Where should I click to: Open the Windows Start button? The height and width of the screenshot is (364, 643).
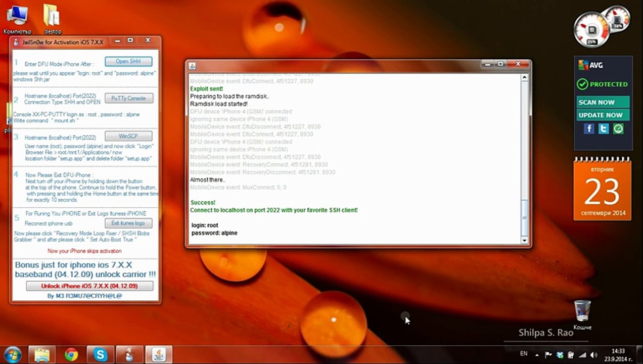point(13,354)
